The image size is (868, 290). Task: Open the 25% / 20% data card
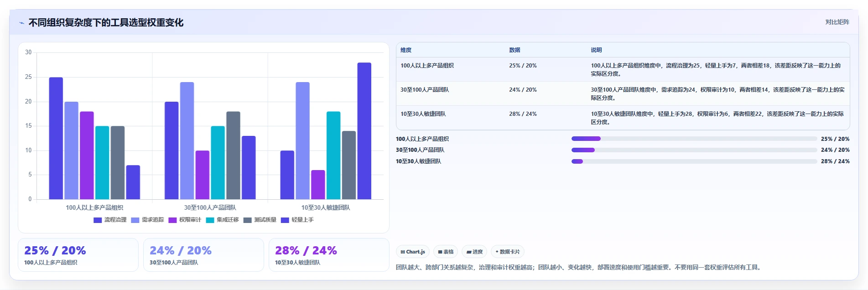click(78, 255)
